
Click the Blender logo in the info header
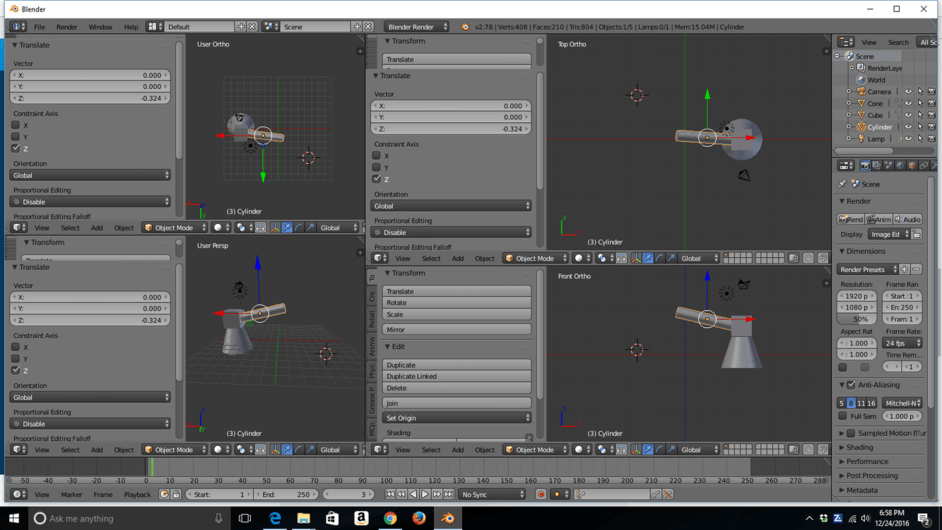pyautogui.click(x=465, y=27)
